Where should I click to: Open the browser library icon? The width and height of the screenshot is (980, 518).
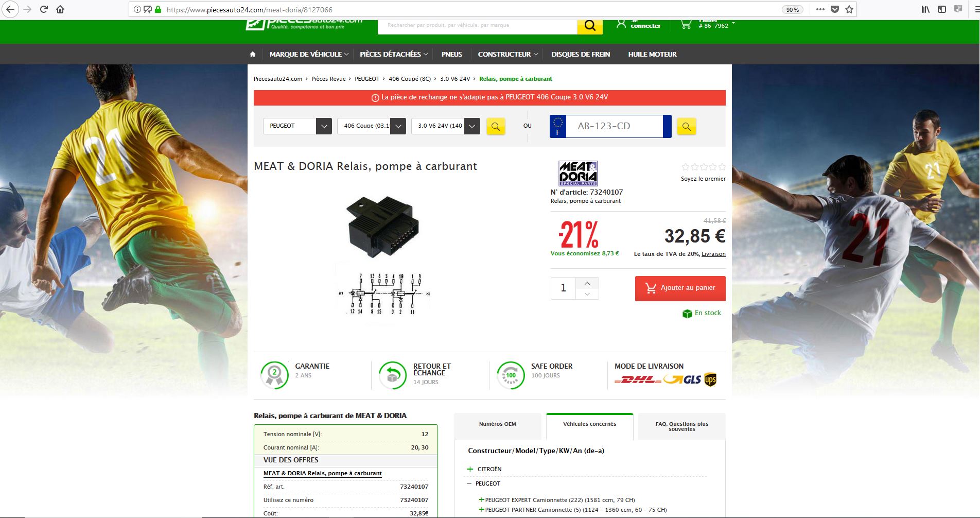point(925,9)
